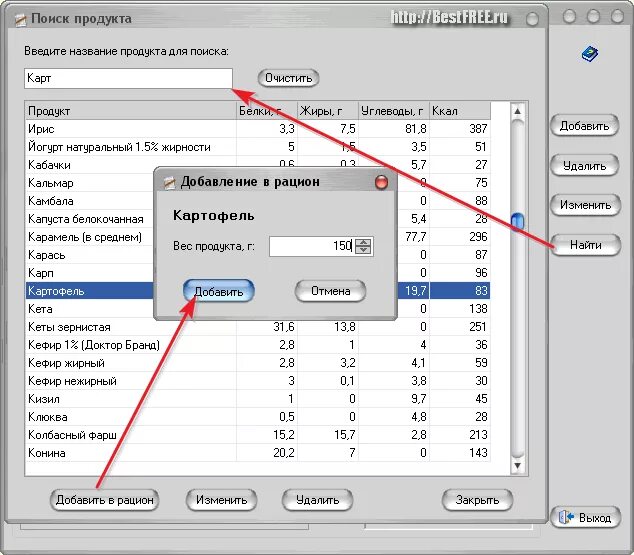Click the product name search field

click(129, 78)
